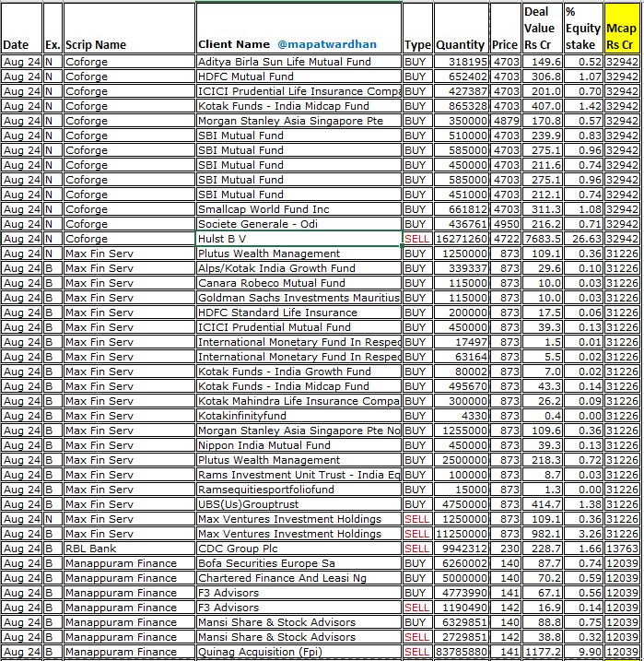Viewport: 644px width, 661px height.
Task: Select HDFC Standard Life Insurance cell
Action: coord(299,313)
